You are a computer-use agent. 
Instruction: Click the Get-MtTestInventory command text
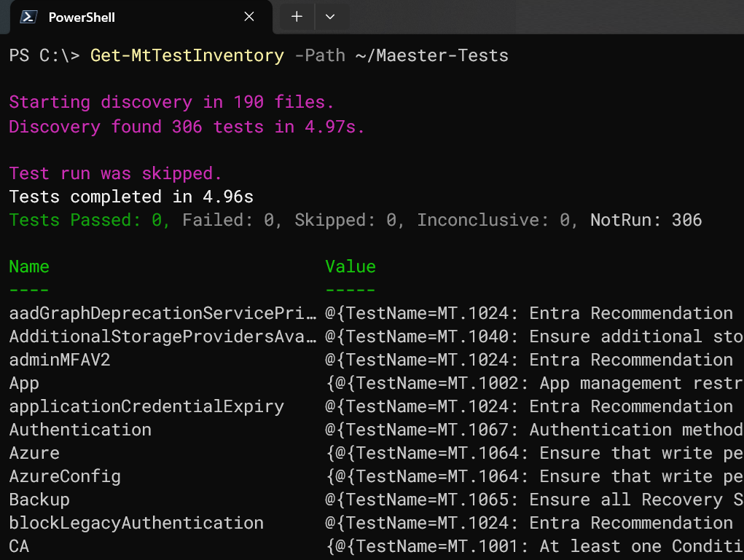[187, 55]
